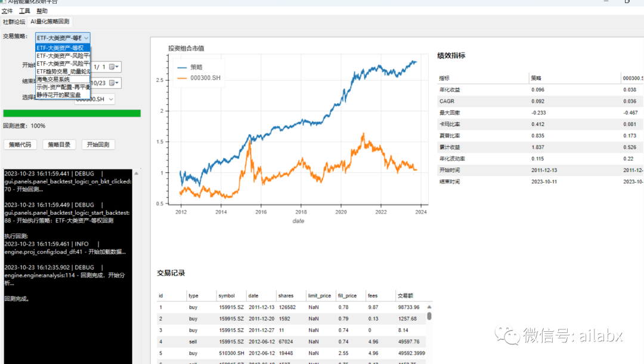This screenshot has height=364, width=644.
Task: Select the 510300.SH buy trade row
Action: [x=291, y=353]
